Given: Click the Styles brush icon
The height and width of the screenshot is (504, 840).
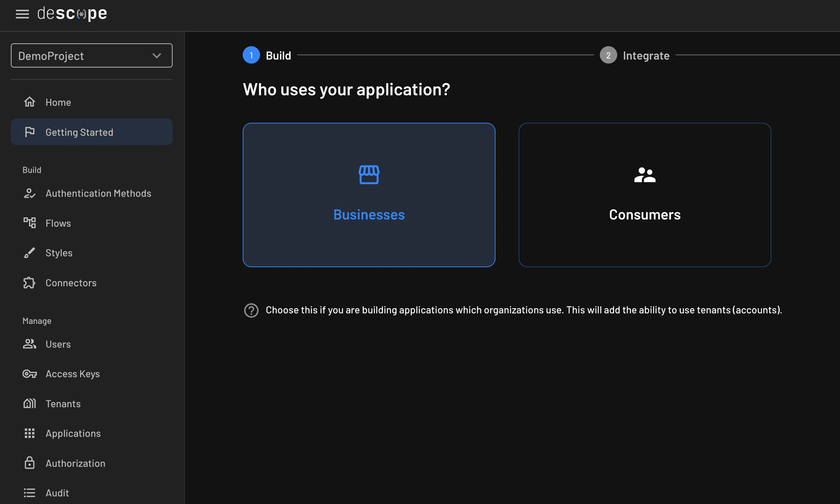Looking at the screenshot, I should tap(30, 253).
